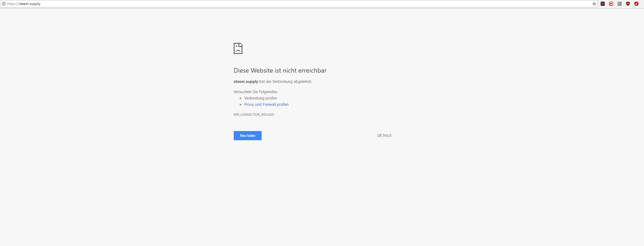
Task: Open the uBlock Origin shield icon
Action: 628,4
